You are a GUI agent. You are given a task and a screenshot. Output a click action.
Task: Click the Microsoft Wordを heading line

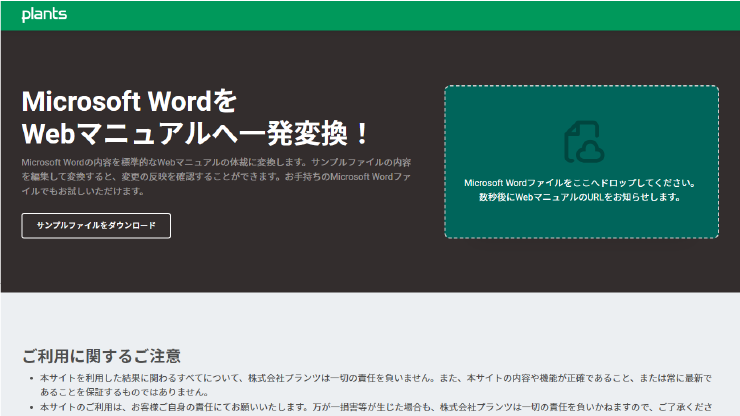coord(130,103)
